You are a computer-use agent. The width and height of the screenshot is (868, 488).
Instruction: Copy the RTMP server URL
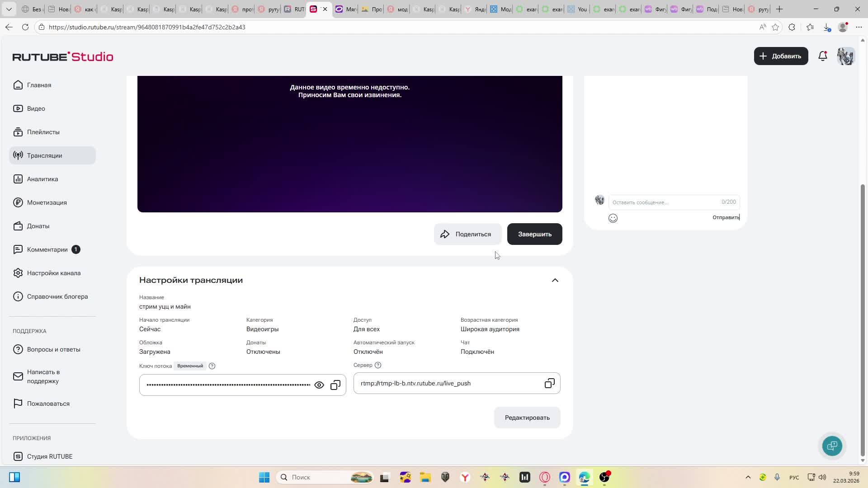point(549,384)
